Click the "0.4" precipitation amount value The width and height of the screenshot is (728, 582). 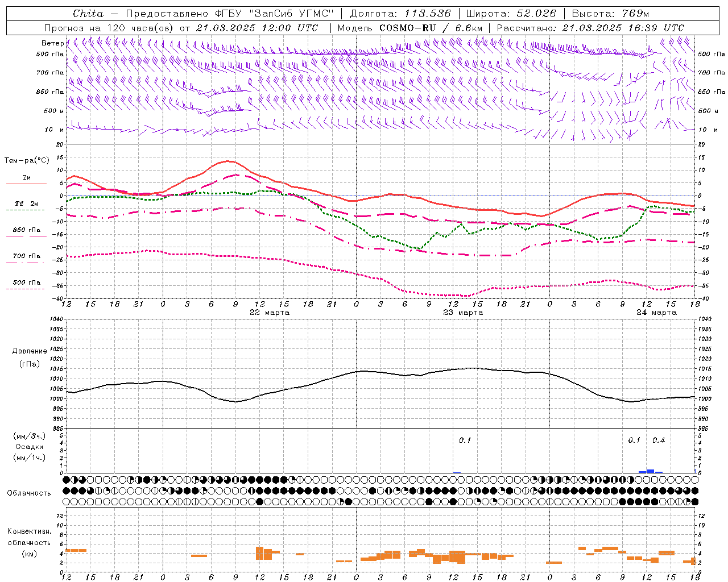click(x=659, y=440)
